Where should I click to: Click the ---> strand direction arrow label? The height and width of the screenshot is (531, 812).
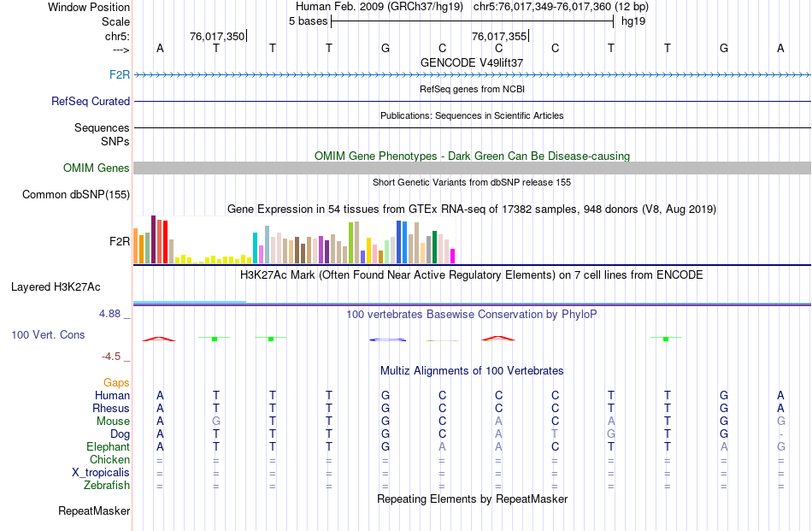click(121, 50)
